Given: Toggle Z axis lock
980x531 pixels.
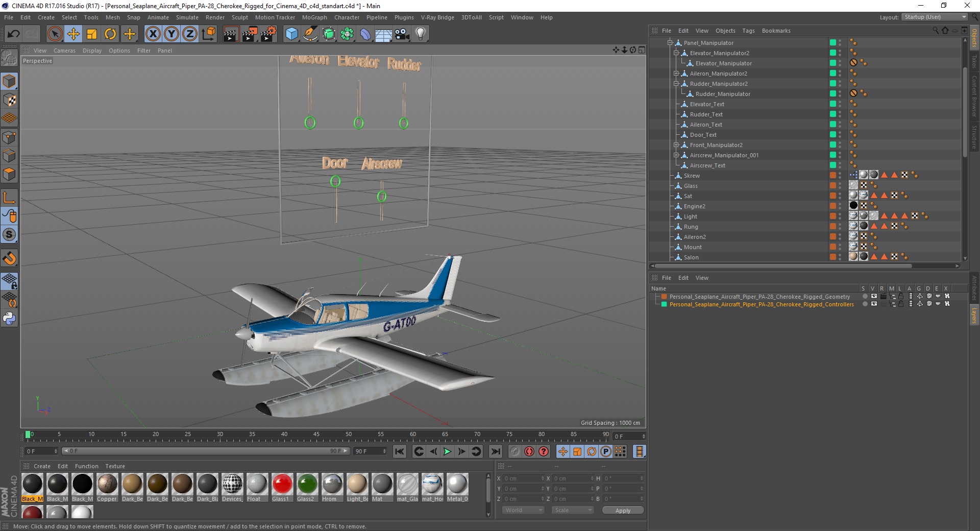Looking at the screenshot, I should point(190,34).
